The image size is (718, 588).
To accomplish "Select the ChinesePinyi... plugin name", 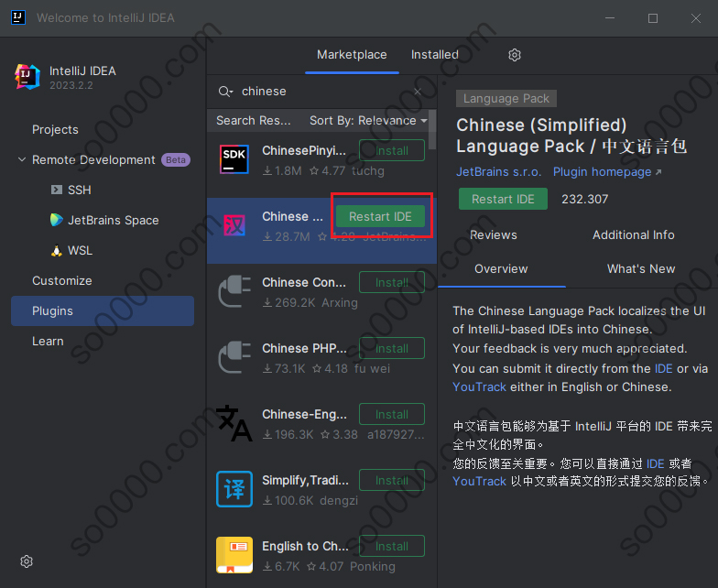I will point(304,150).
